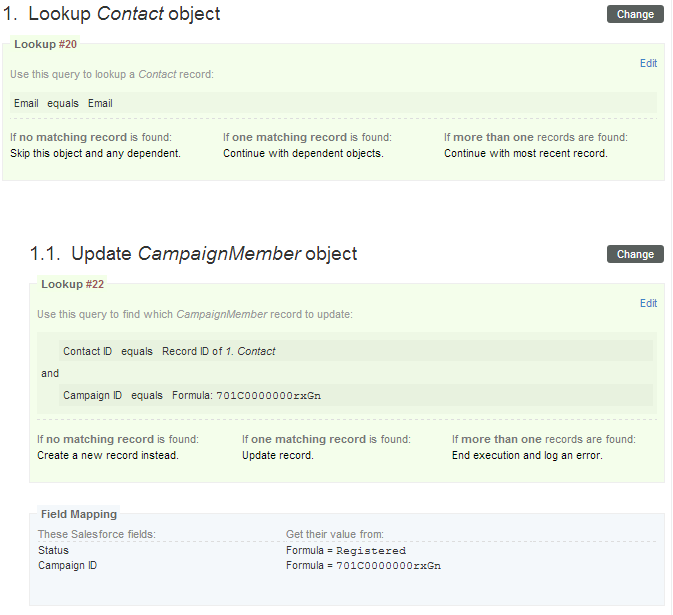This screenshot has height=615, width=673.
Task: Click the 'Field Mapping' section title
Action: coord(79,514)
